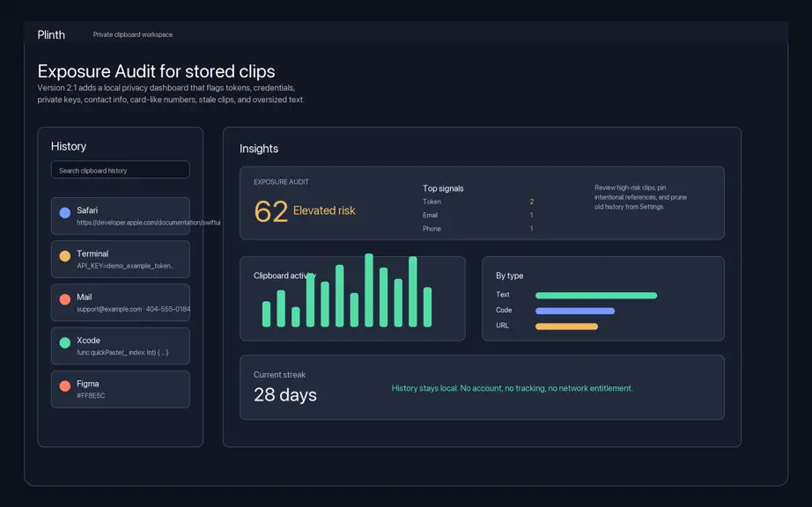Image resolution: width=812 pixels, height=507 pixels.
Task: Focus the Search clipboard history field
Action: point(120,170)
